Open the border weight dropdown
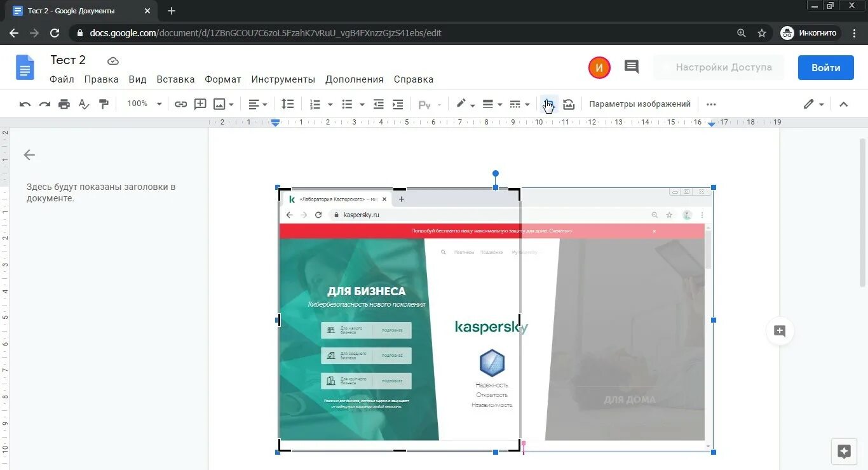The height and width of the screenshot is (470, 868). click(x=492, y=104)
